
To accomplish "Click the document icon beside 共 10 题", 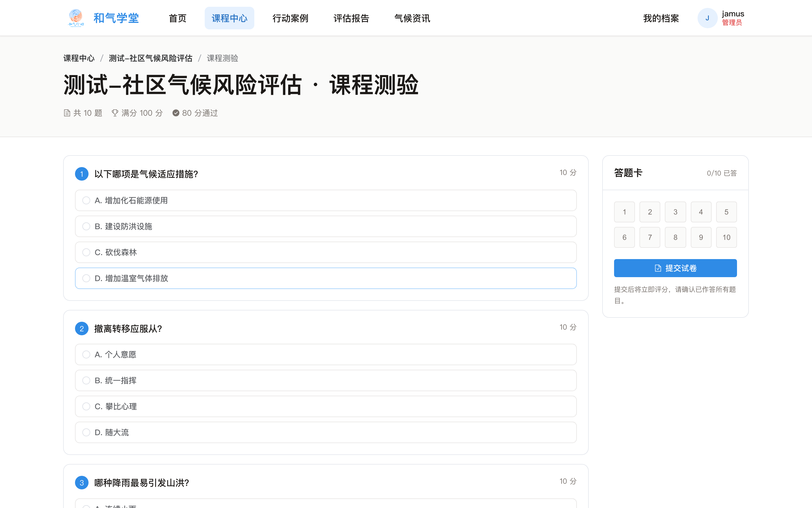I will coord(67,113).
